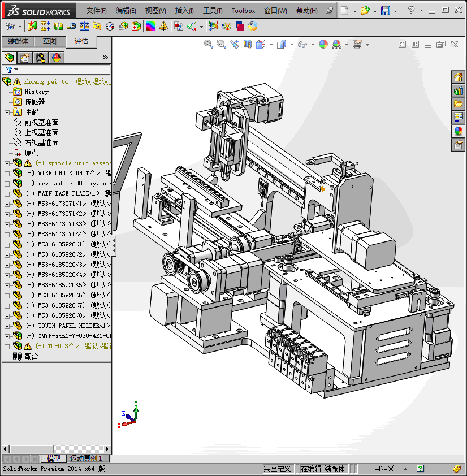Click Zoom to Fit in view toolbar

209,44
